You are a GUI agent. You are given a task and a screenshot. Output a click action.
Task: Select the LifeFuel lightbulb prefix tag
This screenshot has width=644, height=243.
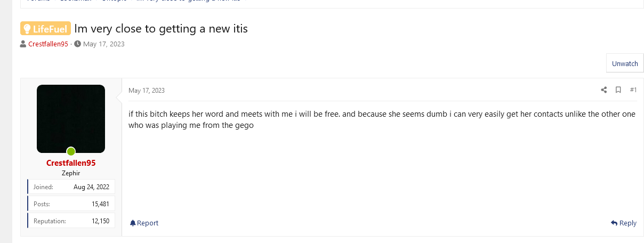[x=45, y=28]
